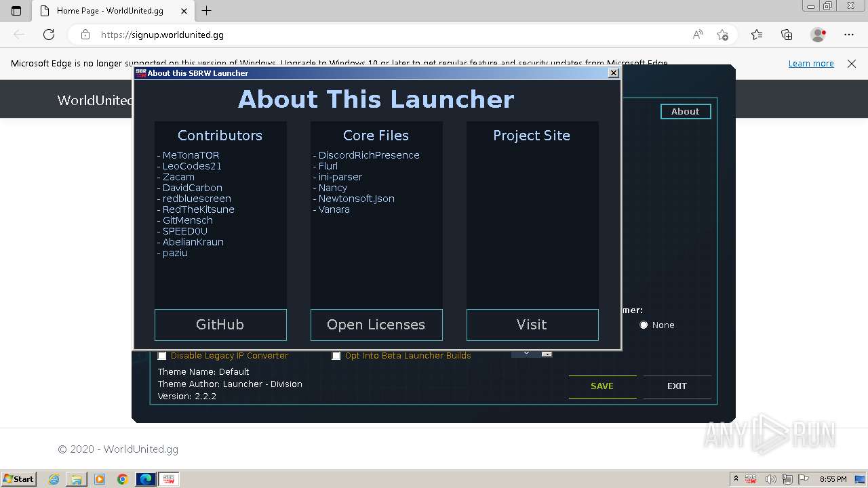The image size is (868, 488).
Task: Refresh the Edge page
Action: click(49, 35)
